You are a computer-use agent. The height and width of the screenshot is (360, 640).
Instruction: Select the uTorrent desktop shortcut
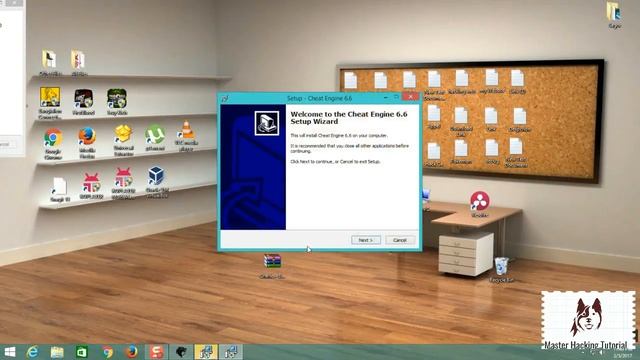[155, 138]
